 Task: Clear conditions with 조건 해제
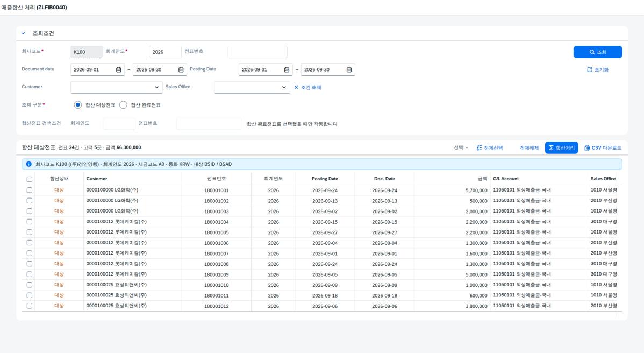coord(307,88)
